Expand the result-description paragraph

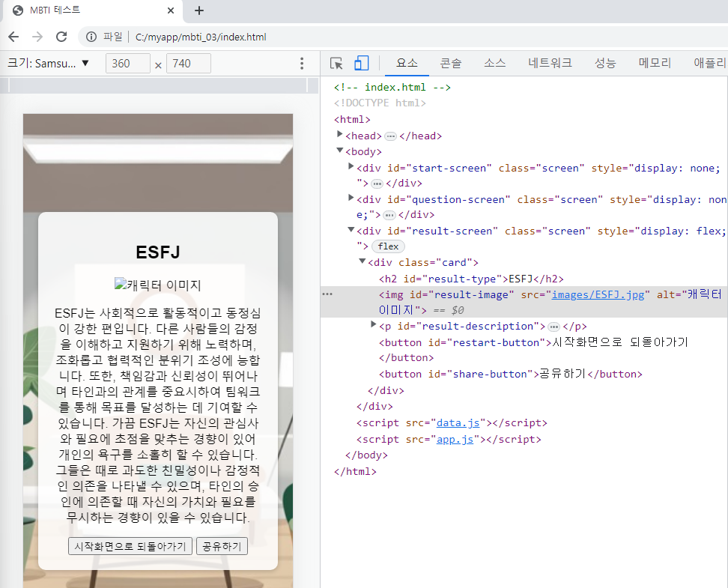tap(373, 324)
